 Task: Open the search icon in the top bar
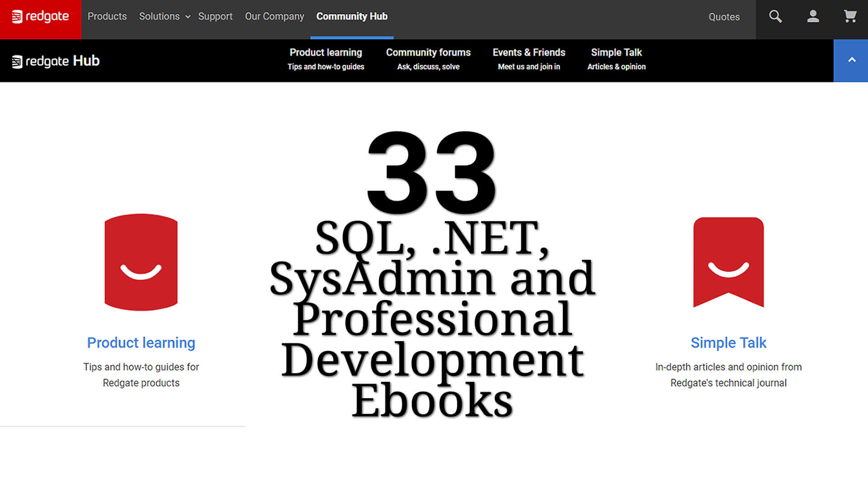coord(775,16)
